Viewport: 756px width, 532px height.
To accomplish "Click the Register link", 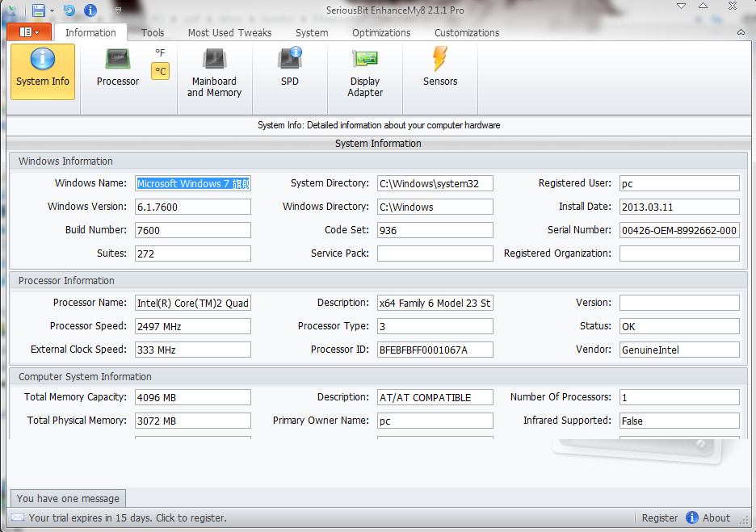I will (659, 518).
